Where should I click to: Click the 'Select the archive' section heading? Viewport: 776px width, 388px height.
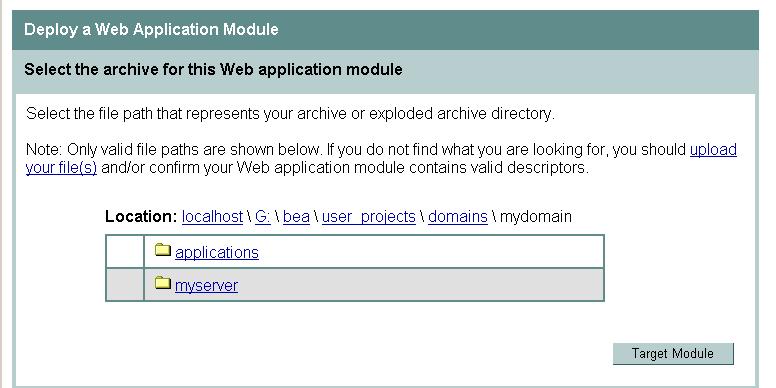pyautogui.click(x=213, y=69)
